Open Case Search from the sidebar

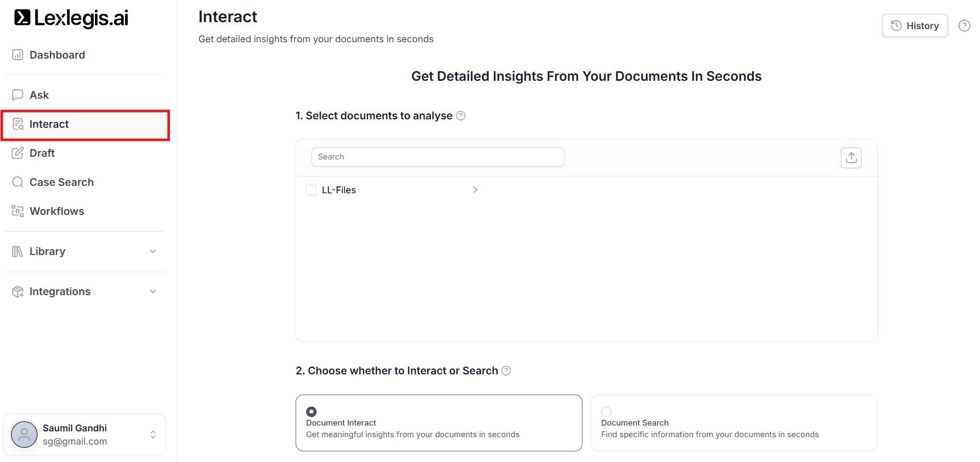61,182
